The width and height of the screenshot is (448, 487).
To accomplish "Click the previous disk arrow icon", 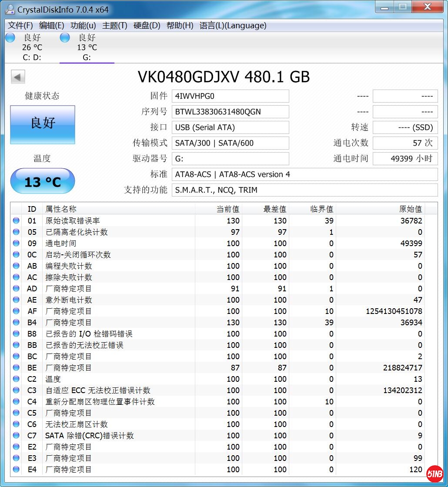I will pyautogui.click(x=18, y=77).
